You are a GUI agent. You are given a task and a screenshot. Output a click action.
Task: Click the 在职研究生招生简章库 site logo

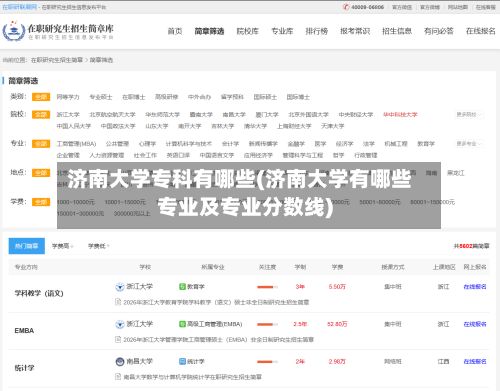point(58,32)
